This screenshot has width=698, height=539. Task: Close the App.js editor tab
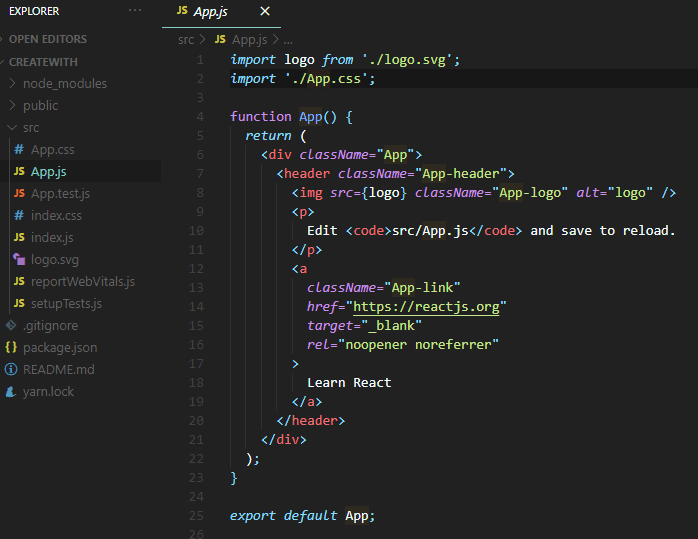[265, 11]
